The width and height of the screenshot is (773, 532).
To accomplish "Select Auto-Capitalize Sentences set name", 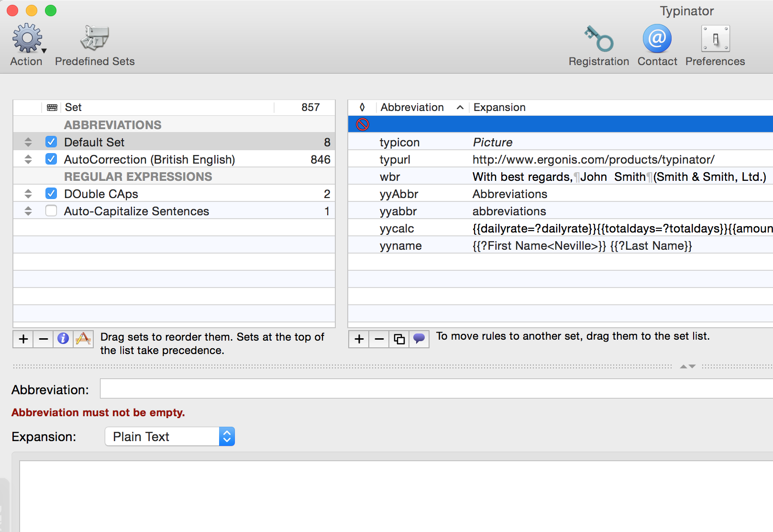I will tap(136, 211).
